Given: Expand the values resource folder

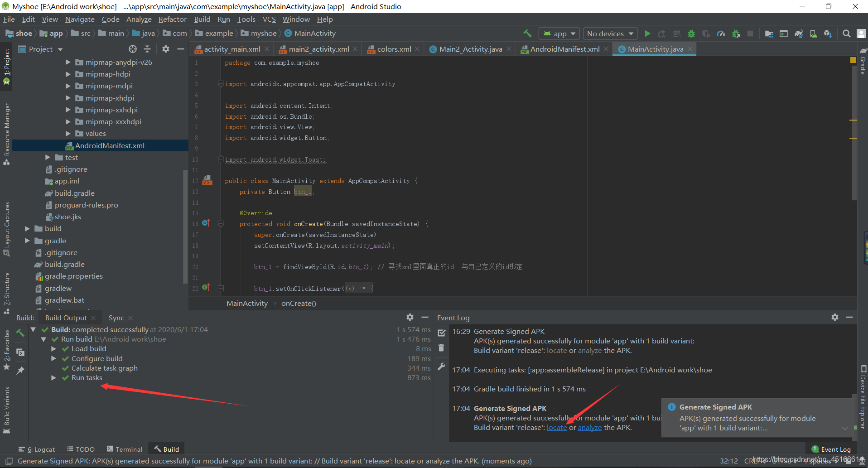Looking at the screenshot, I should (x=68, y=133).
